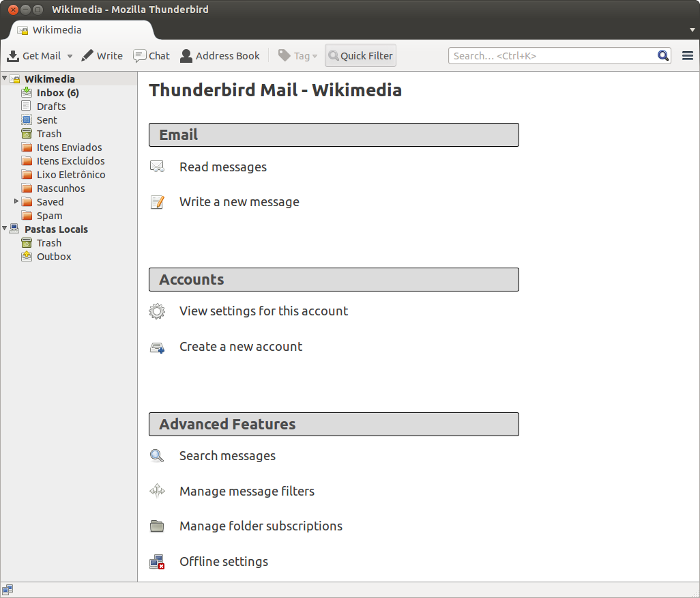Open View settings for this account
Viewport: 700px width, 598px height.
263,311
